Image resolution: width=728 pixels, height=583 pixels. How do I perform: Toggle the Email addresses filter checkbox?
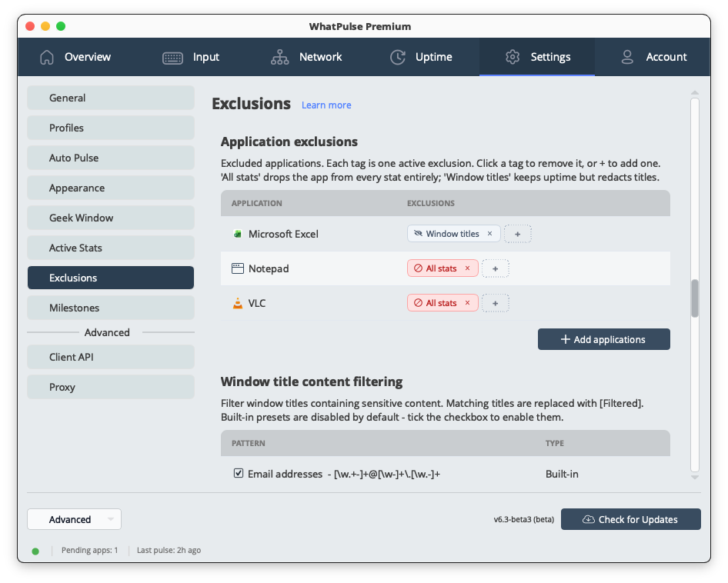[x=239, y=473]
